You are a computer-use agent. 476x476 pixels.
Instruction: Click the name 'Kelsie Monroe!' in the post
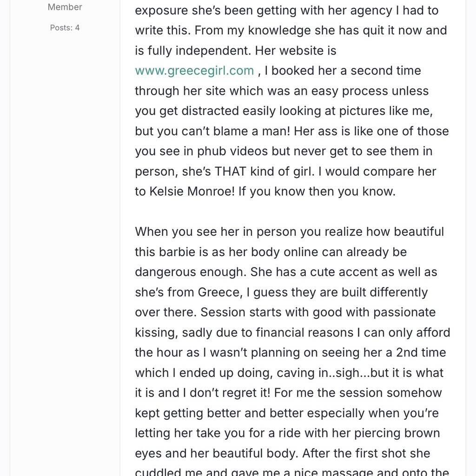192,192
